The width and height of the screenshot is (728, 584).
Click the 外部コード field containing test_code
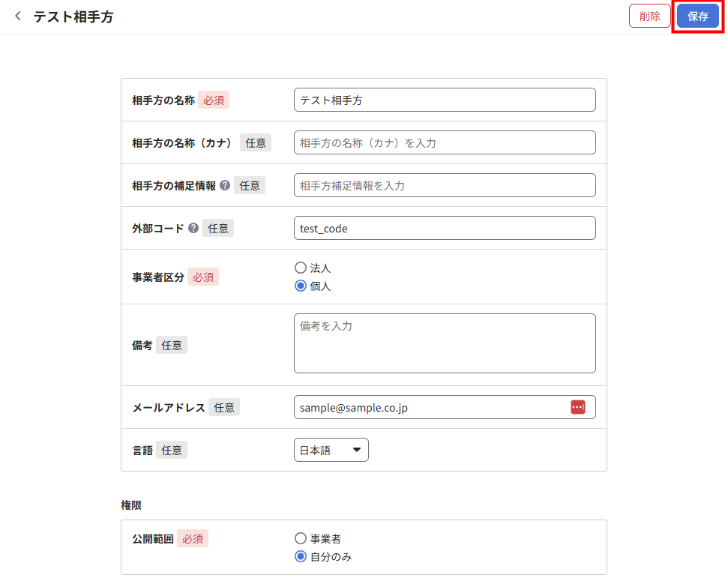444,229
